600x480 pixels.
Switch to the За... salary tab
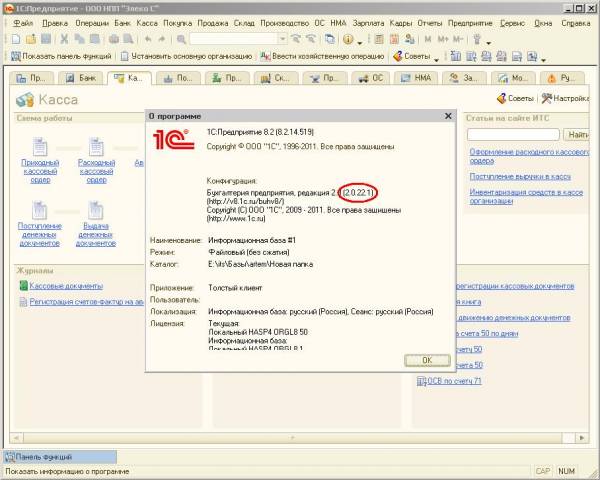point(464,78)
